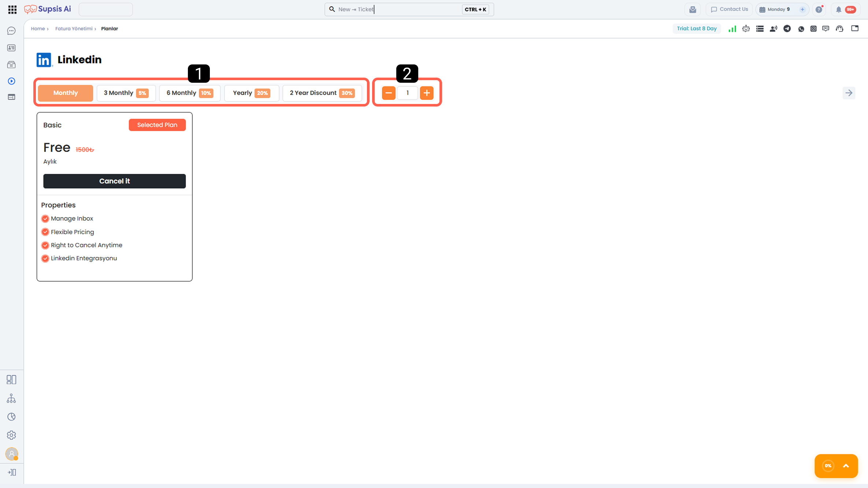868x488 pixels.
Task: Click the help question mark icon
Action: coord(819,10)
